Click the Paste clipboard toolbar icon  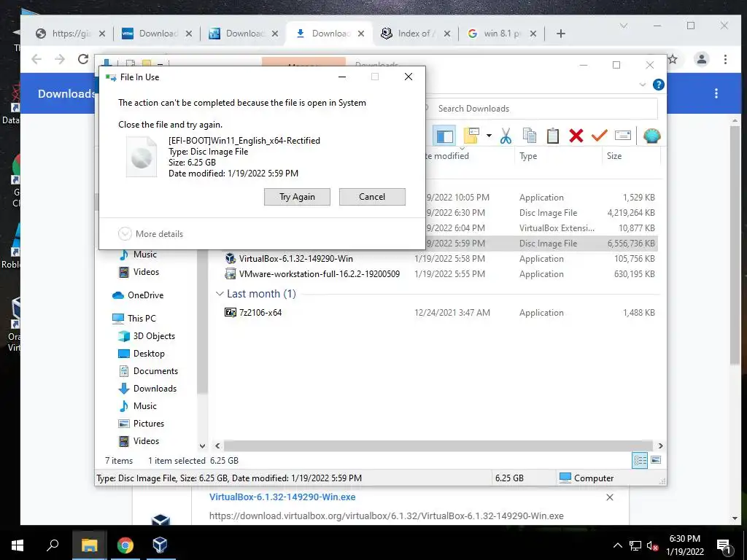tap(553, 136)
